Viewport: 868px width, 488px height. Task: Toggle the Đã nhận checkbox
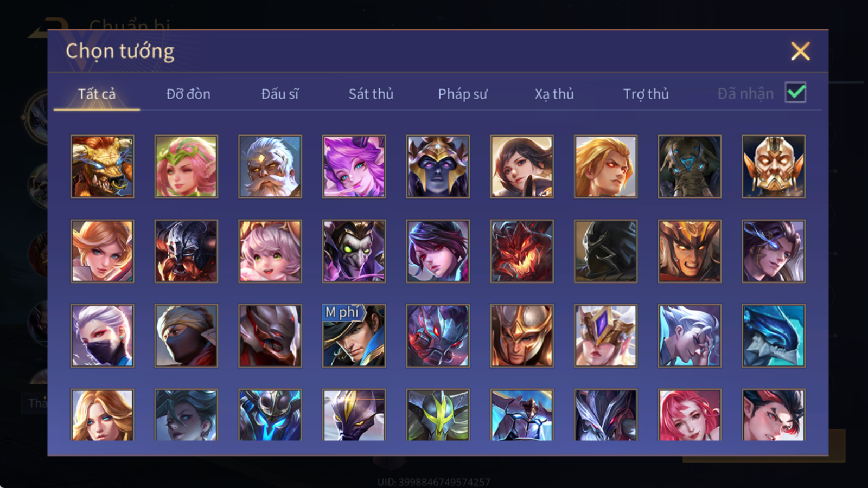coord(795,93)
